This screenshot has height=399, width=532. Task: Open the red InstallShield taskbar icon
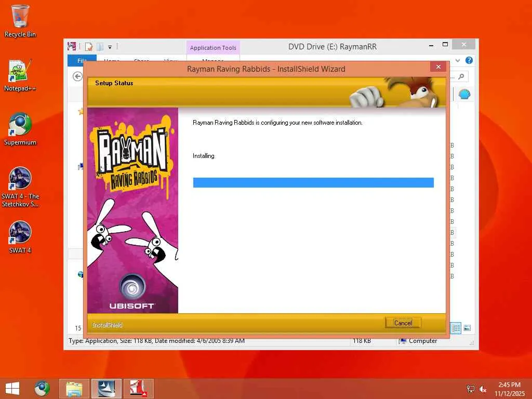(x=138, y=389)
